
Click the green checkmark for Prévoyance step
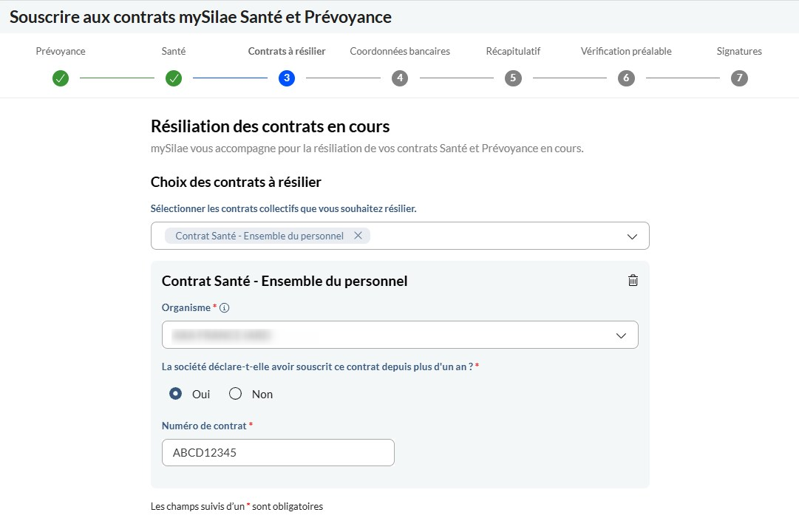click(x=61, y=78)
